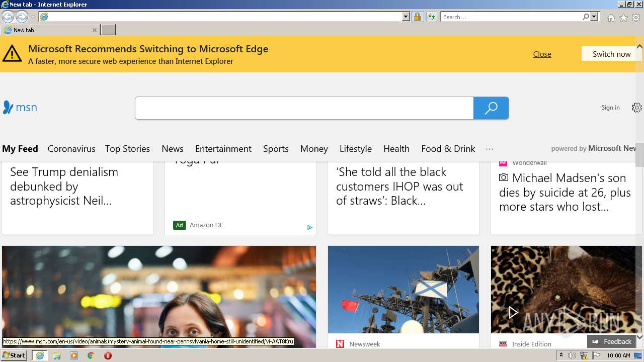Open Action Center flag icon

click(x=596, y=356)
